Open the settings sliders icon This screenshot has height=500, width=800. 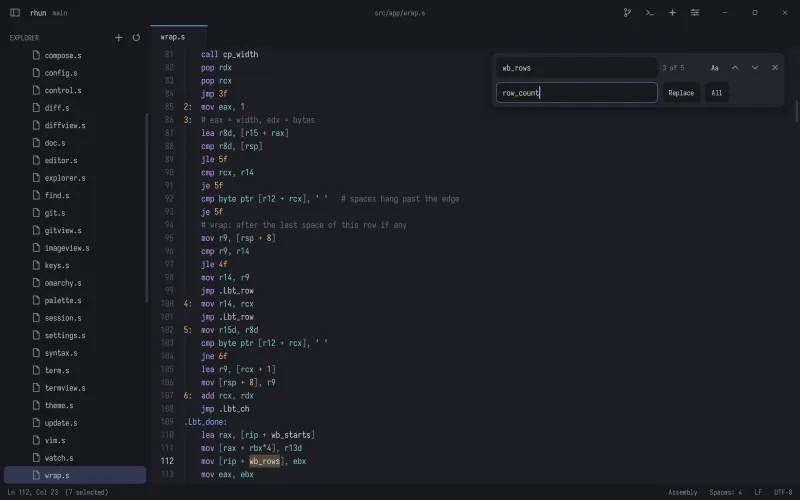pyautogui.click(x=695, y=13)
